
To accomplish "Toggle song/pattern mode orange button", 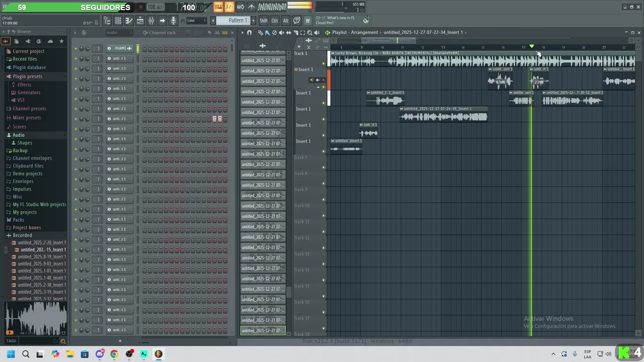I will coord(218,7).
